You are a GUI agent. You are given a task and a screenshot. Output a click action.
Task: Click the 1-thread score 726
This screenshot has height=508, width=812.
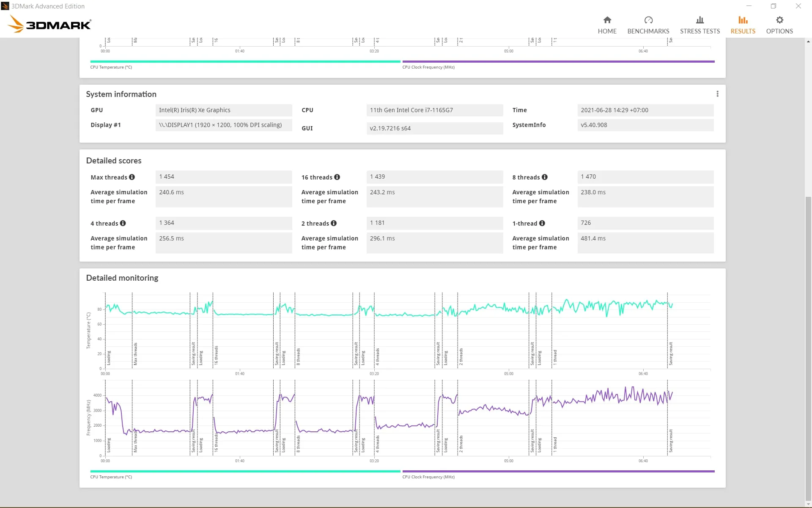pos(645,223)
